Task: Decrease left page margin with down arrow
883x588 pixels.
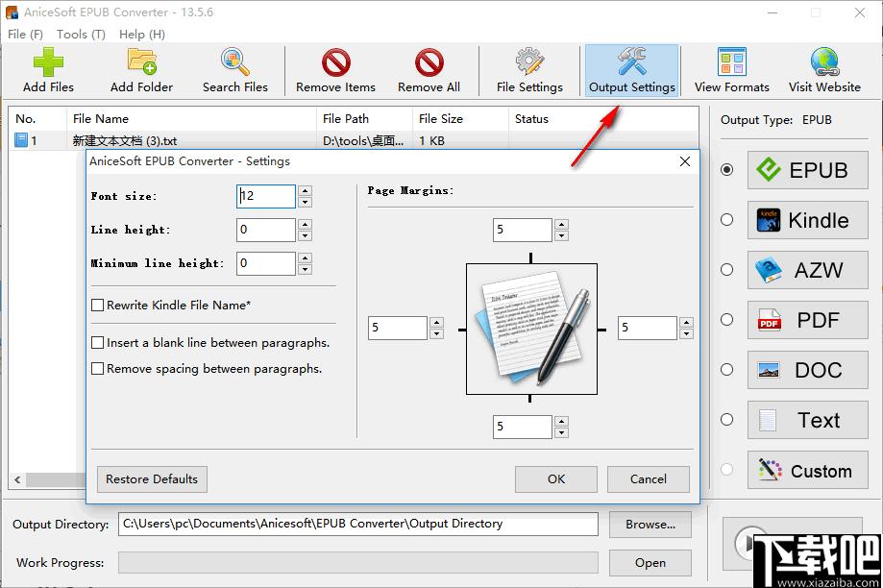Action: (x=436, y=333)
